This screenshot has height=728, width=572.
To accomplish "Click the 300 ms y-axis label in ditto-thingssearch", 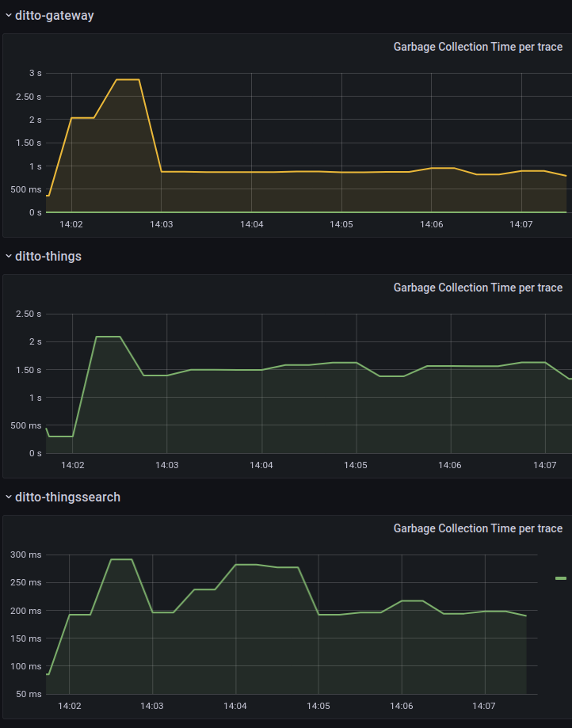I will click(25, 555).
